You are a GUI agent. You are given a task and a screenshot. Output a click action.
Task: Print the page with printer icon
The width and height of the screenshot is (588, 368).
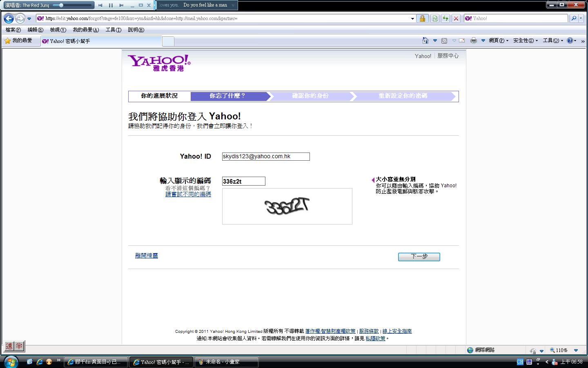[474, 40]
